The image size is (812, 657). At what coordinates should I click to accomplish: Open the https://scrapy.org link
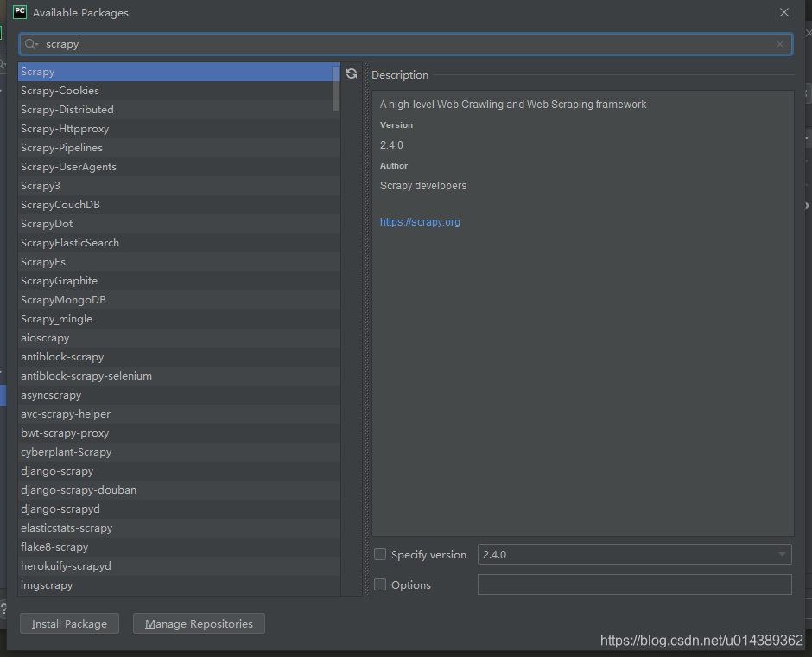tap(420, 222)
